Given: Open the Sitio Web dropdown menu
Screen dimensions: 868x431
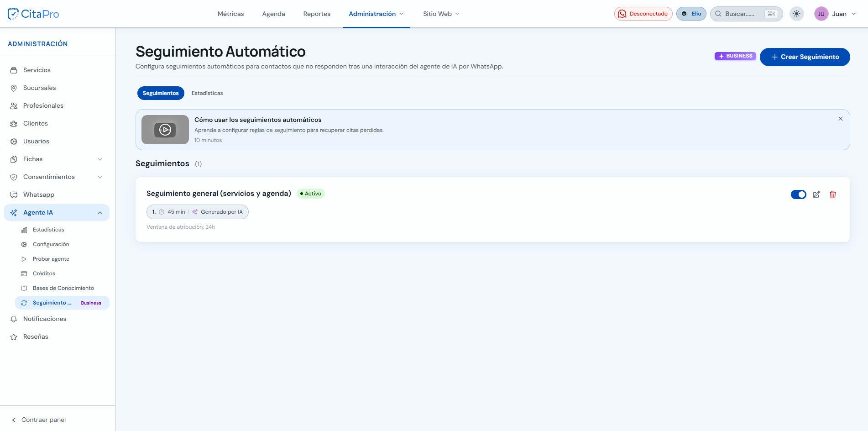Looking at the screenshot, I should tap(441, 14).
